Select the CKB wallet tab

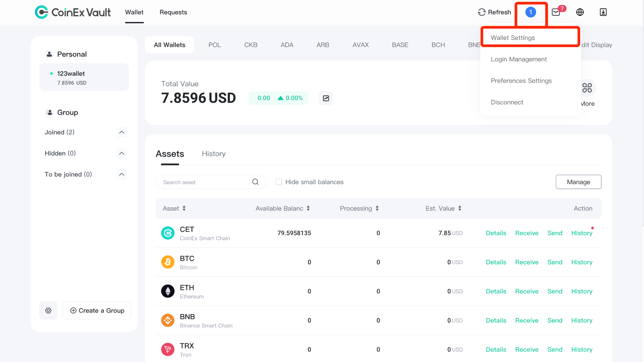pyautogui.click(x=251, y=45)
